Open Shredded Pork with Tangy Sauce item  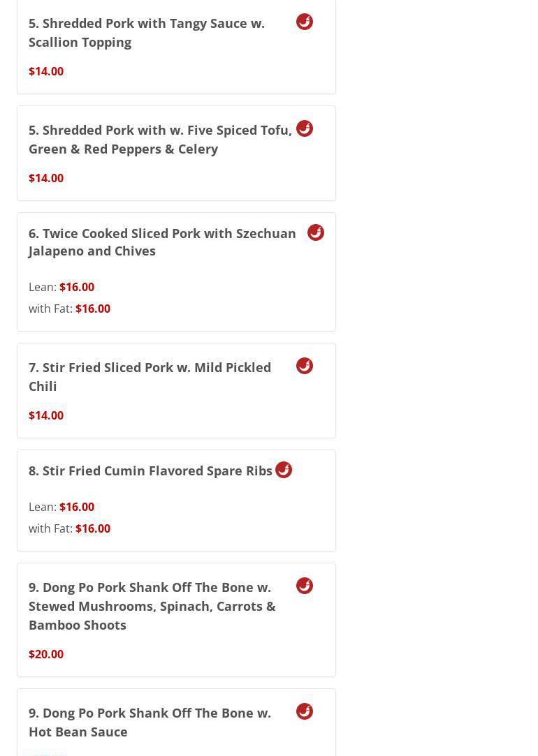click(147, 32)
